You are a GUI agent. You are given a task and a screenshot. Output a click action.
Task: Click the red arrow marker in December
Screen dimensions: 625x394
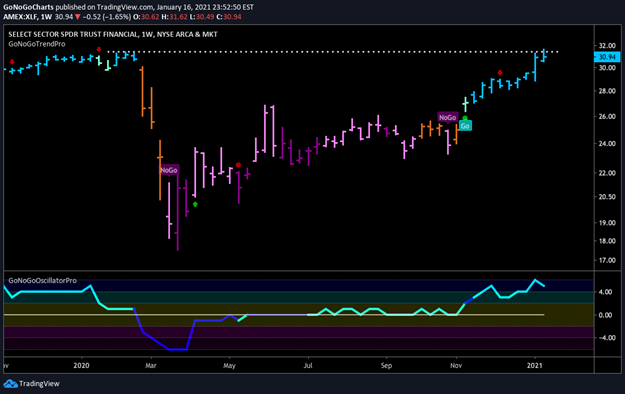click(500, 73)
